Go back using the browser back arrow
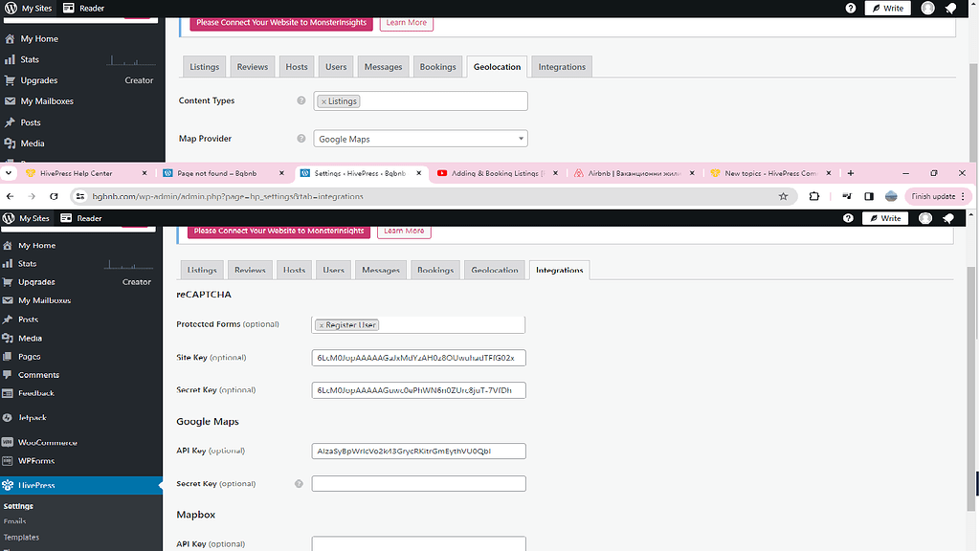 click(x=10, y=196)
